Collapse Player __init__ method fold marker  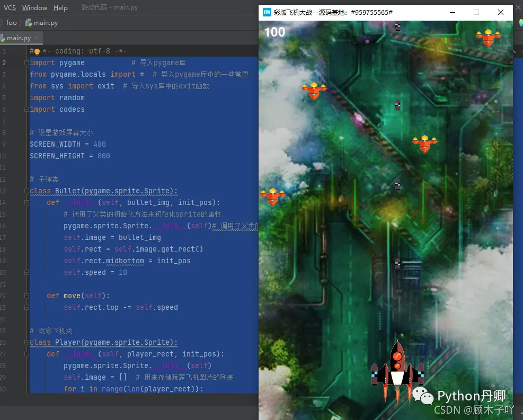[26, 354]
